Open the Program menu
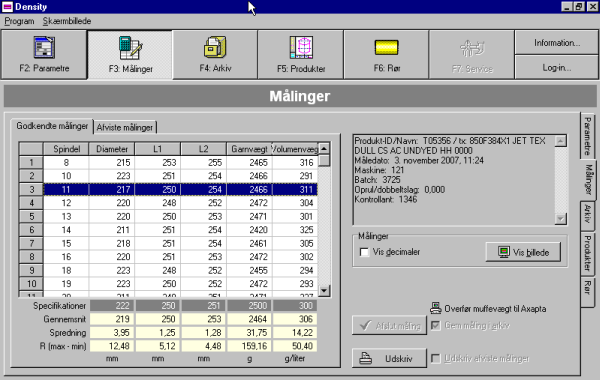This screenshot has width=600, height=380. pos(19,21)
